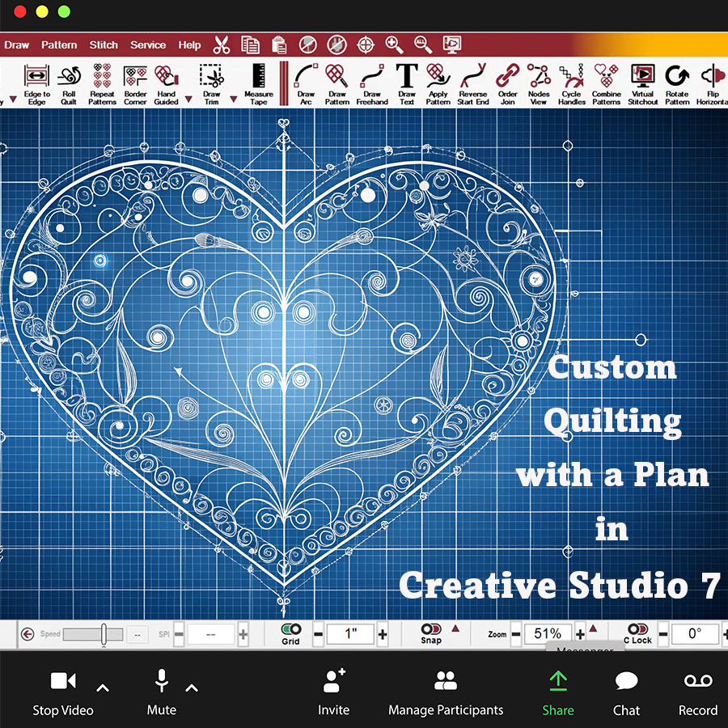Choose the Draw Arc tool
The width and height of the screenshot is (728, 728).
pos(306,84)
